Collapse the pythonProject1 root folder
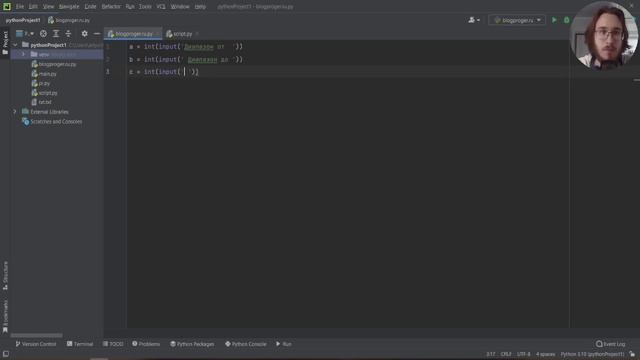 pos(15,45)
